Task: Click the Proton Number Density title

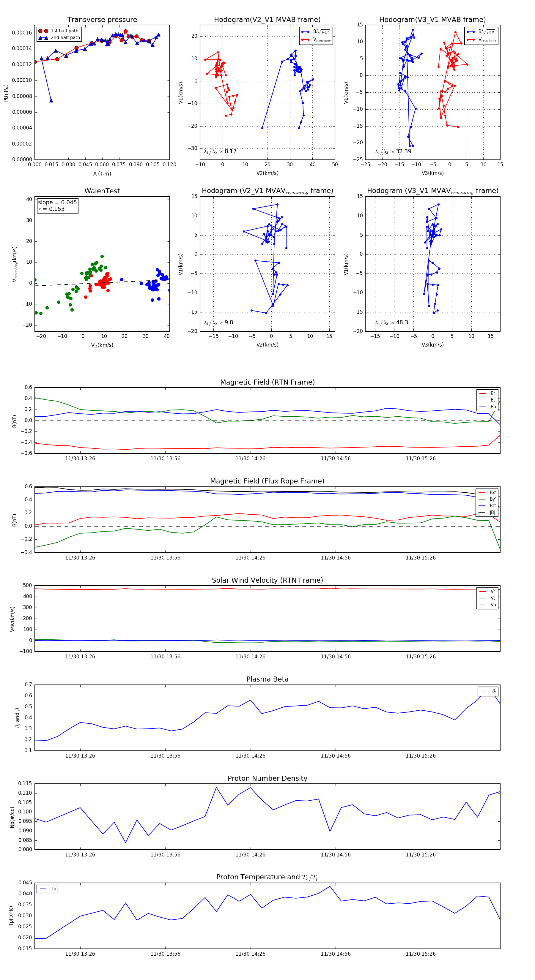Action: pyautogui.click(x=267, y=778)
